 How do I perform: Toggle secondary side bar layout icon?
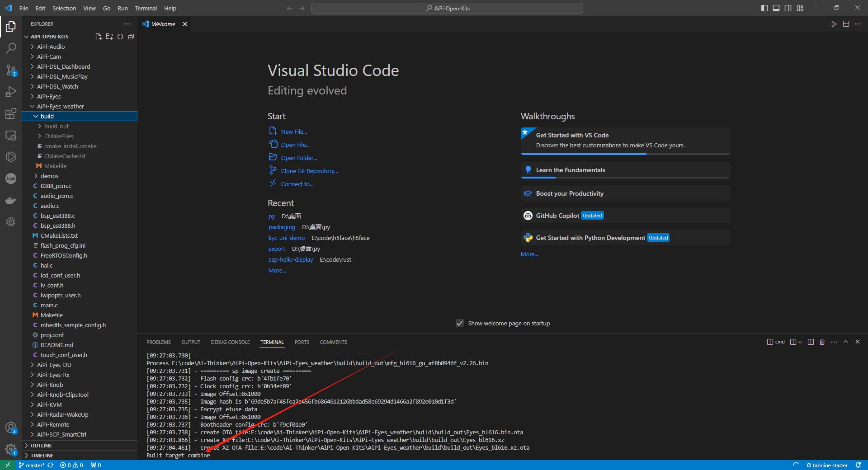pos(788,8)
